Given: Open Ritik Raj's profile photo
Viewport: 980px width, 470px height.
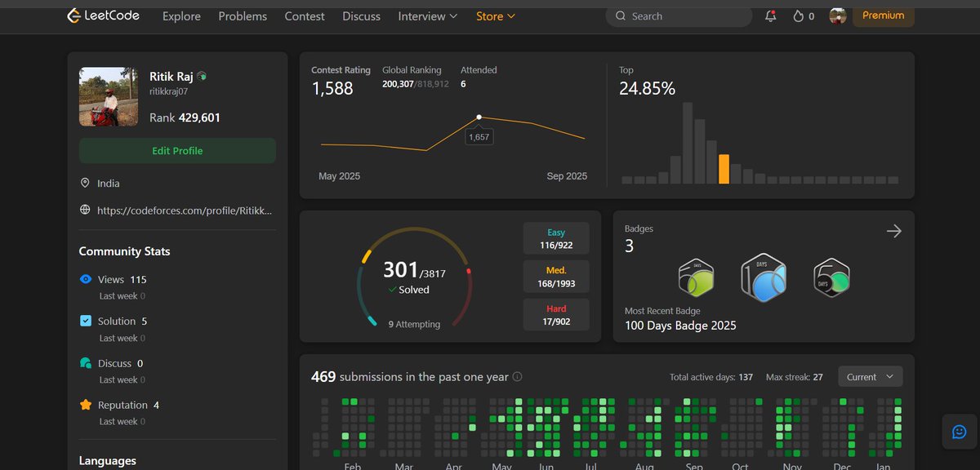Looking at the screenshot, I should click(109, 96).
